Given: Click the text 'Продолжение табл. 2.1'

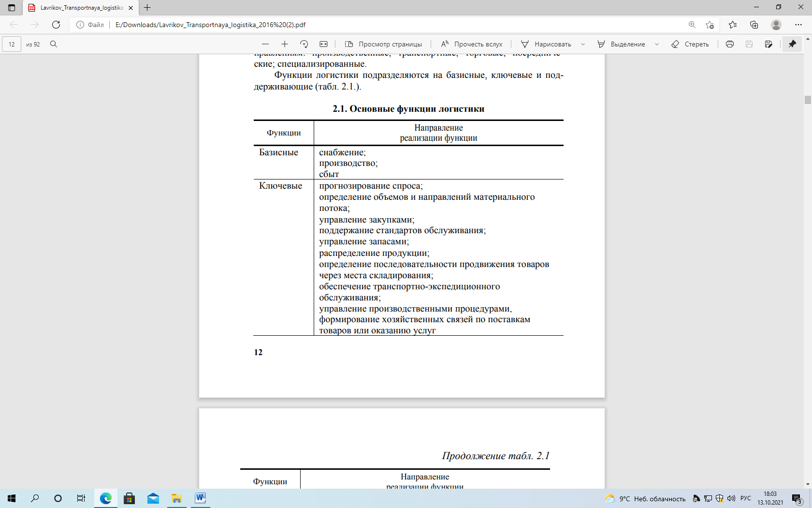Looking at the screenshot, I should (x=495, y=456).
